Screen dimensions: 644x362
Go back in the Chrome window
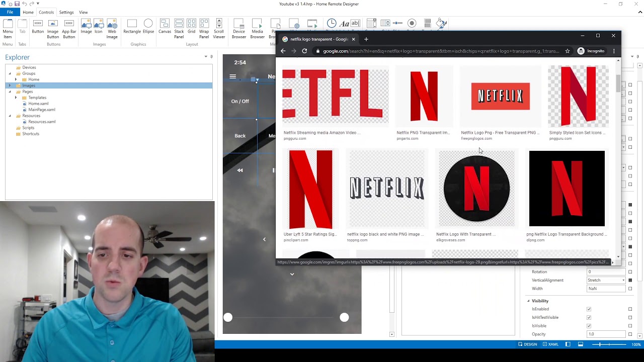283,51
